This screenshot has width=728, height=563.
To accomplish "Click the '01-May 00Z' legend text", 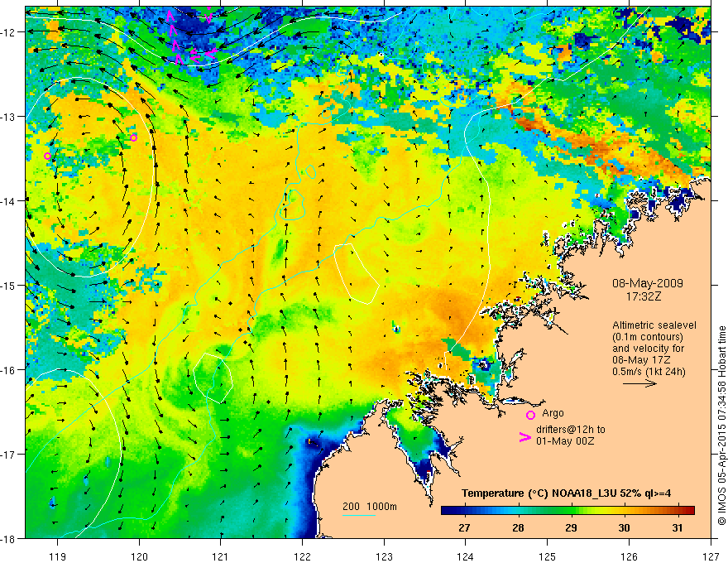I will click(x=565, y=440).
